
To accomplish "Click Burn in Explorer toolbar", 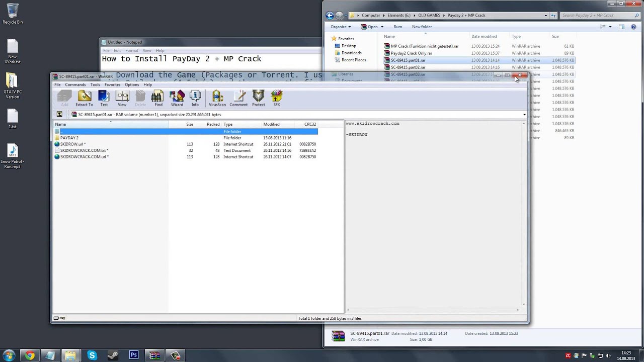I will (398, 27).
